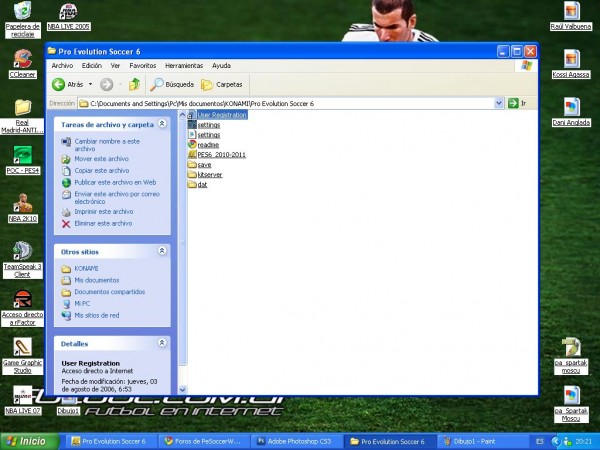Open the Atrás history dropdown arrow
The image size is (600, 450).
pos(90,84)
